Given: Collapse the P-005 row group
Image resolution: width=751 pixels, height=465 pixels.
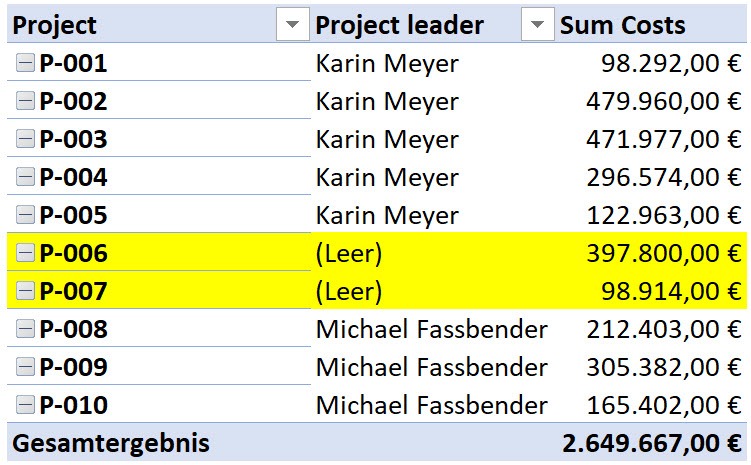Looking at the screenshot, I should pyautogui.click(x=25, y=215).
